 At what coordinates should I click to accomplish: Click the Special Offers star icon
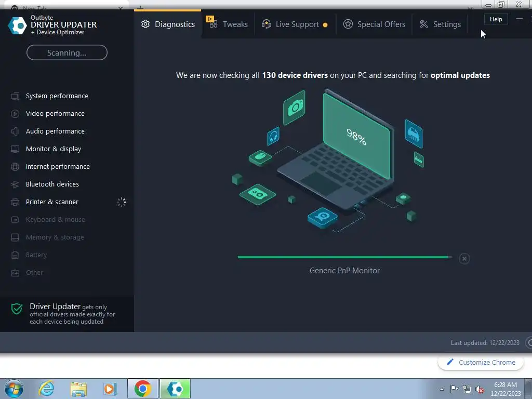[x=348, y=24]
